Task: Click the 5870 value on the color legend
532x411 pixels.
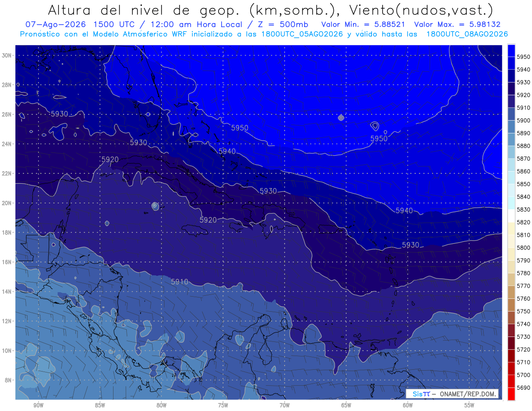Action: point(523,158)
